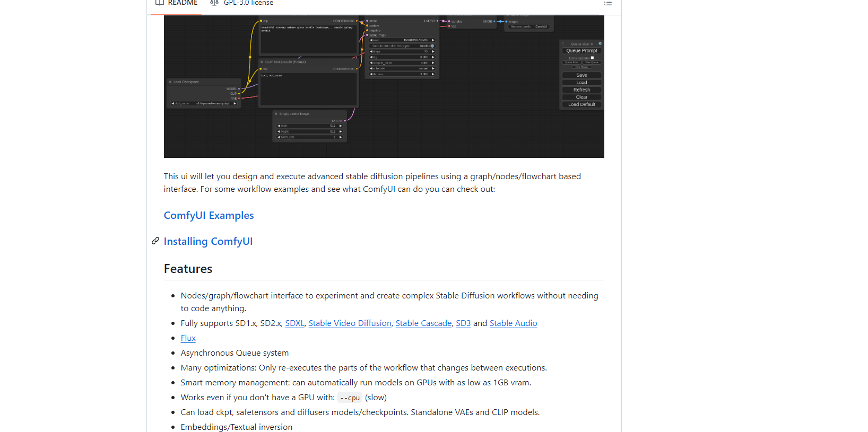Click the collapse dot on Load Checkpoint node
Viewport: 868px width, 432px height.
170,82
